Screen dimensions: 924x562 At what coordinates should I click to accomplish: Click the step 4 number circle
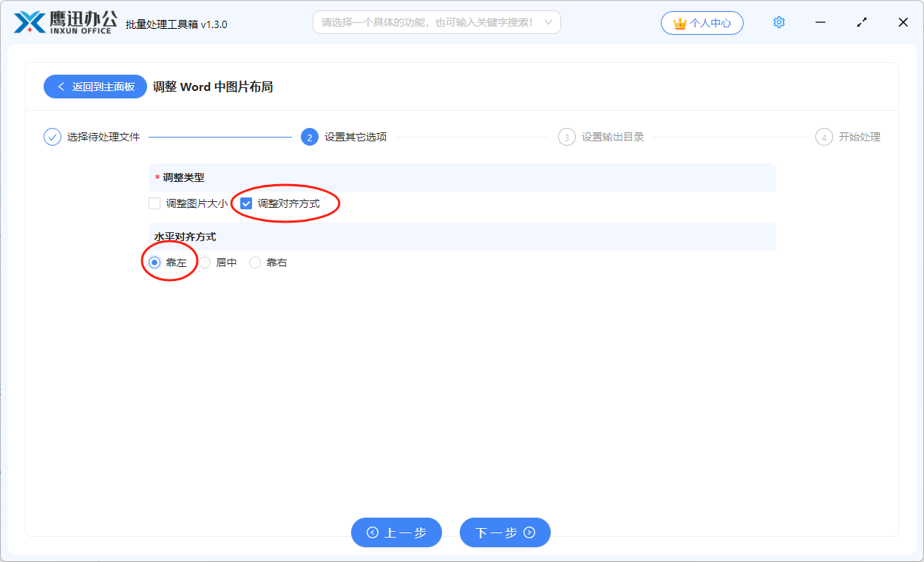pos(824,137)
